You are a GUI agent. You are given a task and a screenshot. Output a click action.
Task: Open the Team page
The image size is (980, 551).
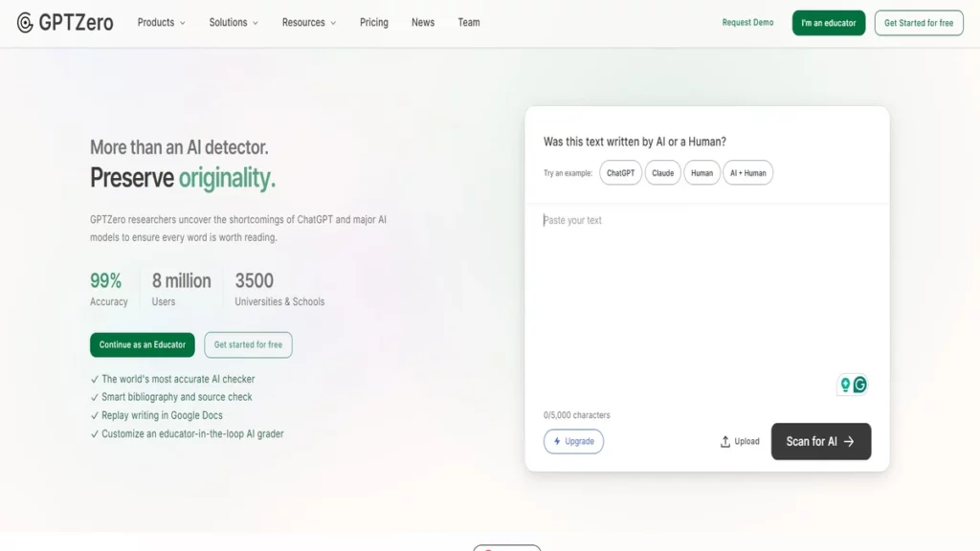(468, 22)
